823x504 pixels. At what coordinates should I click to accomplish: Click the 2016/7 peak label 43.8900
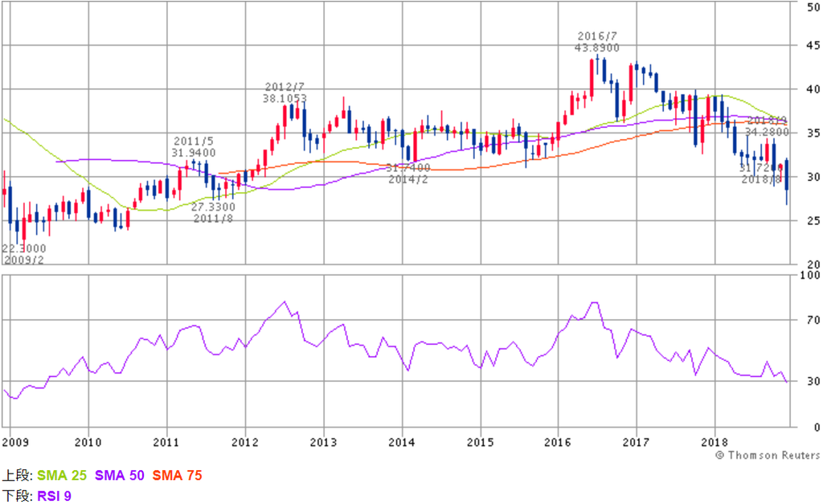(597, 47)
